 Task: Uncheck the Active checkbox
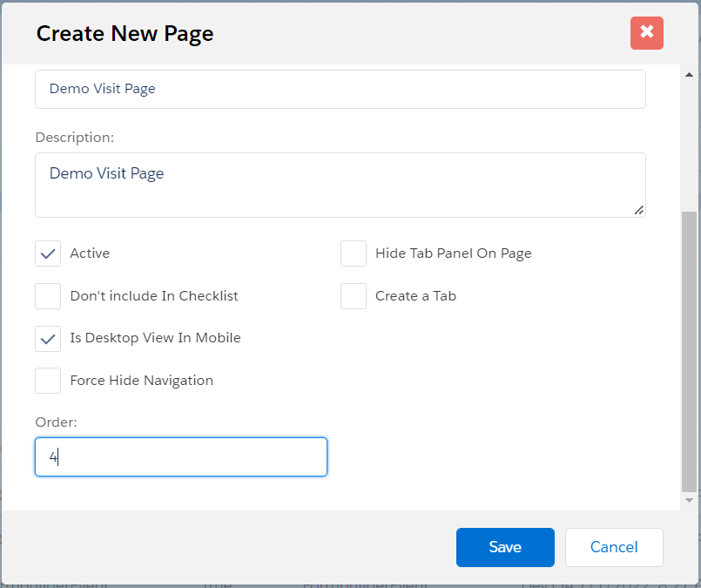(x=48, y=253)
